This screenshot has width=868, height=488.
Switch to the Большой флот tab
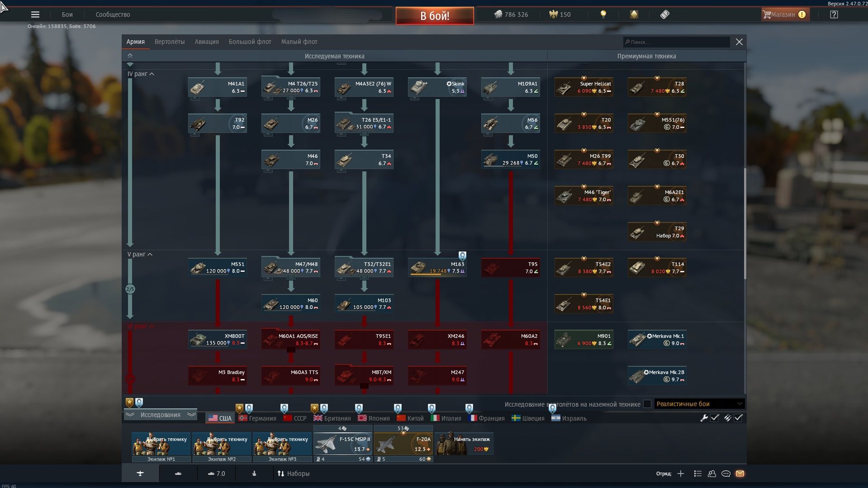pyautogui.click(x=250, y=42)
